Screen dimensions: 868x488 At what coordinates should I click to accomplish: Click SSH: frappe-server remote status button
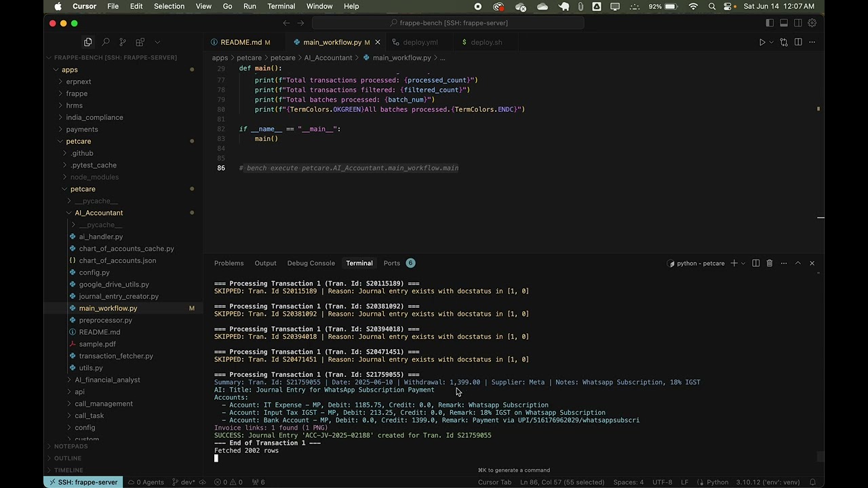coord(82,482)
